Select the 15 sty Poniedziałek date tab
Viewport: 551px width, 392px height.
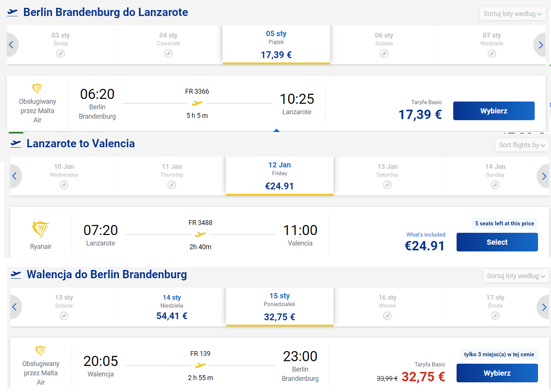(280, 307)
